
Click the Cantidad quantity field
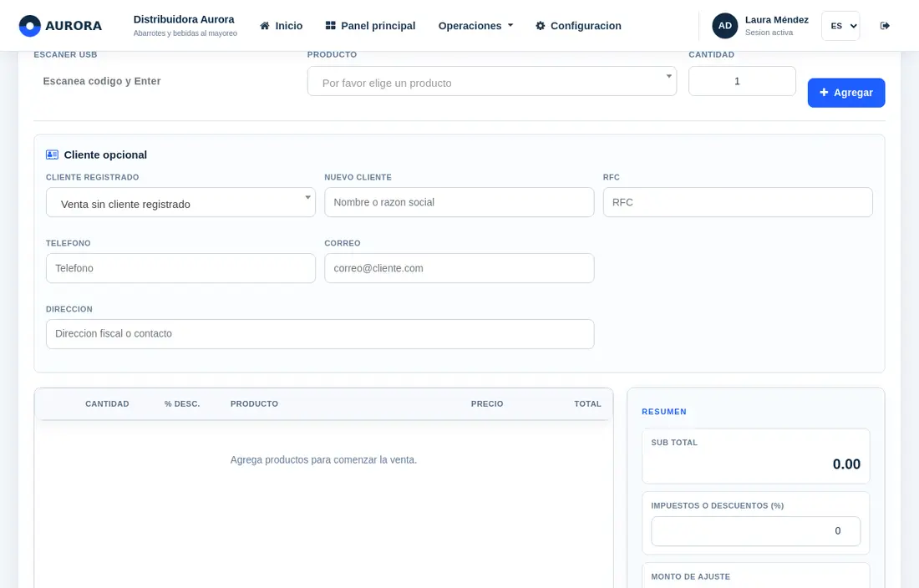tap(742, 81)
